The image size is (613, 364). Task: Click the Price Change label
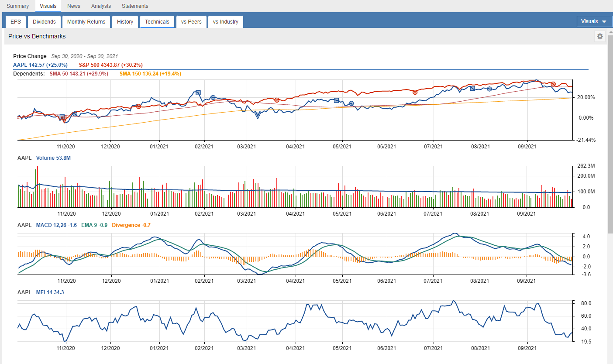pos(30,56)
